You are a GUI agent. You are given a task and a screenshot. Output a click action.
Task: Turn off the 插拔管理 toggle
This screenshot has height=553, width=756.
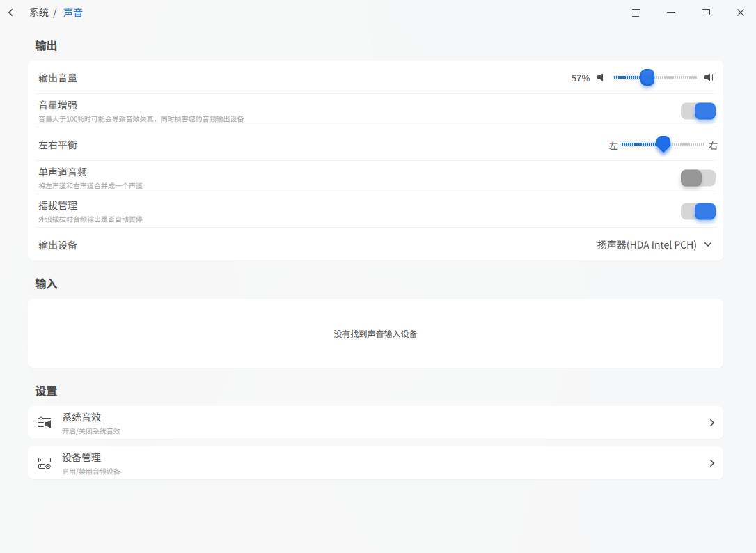tap(698, 211)
